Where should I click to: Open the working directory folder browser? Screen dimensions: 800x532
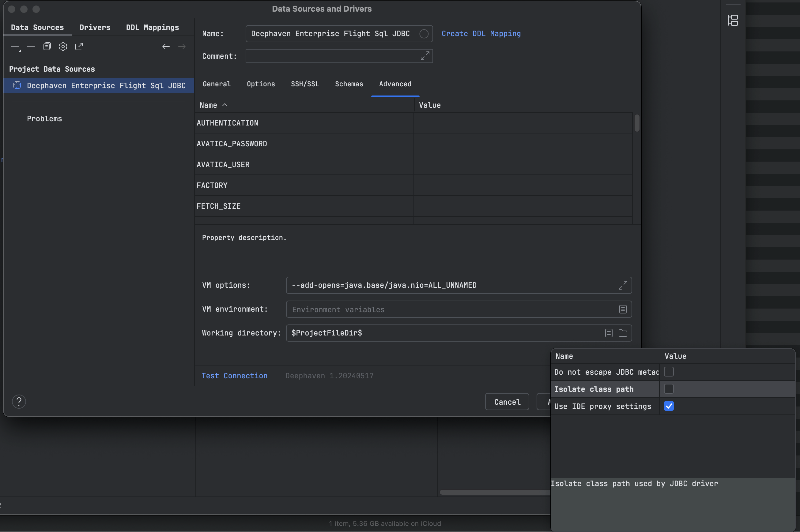point(623,333)
